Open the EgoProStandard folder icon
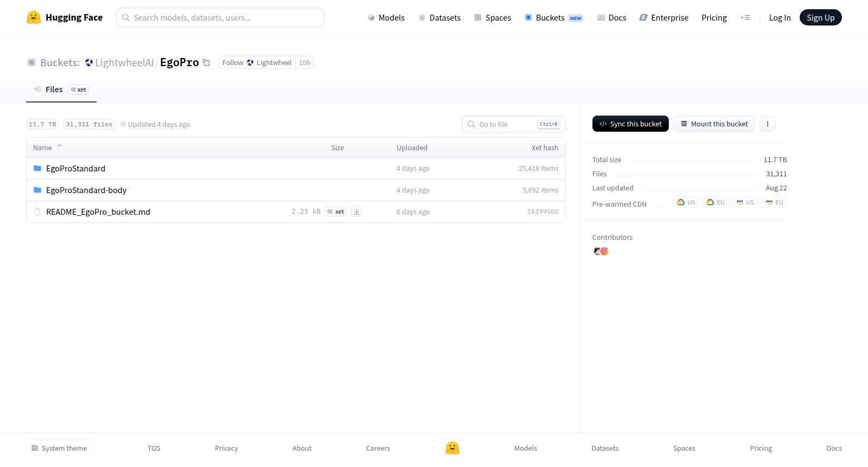This screenshot has width=868, height=467. click(x=37, y=168)
